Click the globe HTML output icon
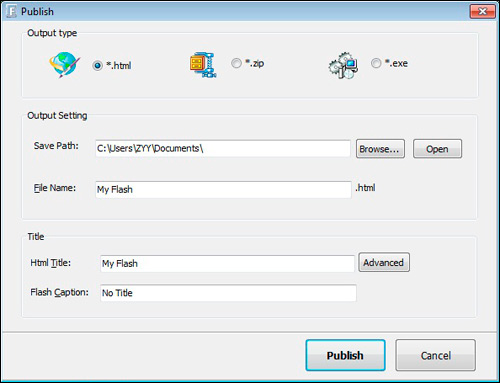500x383 pixels. coord(65,65)
